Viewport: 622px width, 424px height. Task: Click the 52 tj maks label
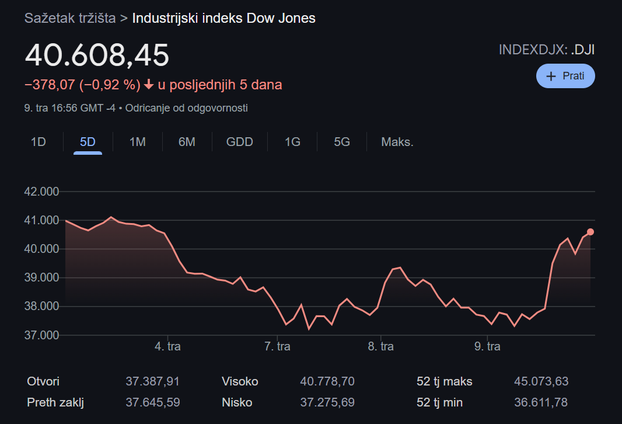tap(444, 382)
